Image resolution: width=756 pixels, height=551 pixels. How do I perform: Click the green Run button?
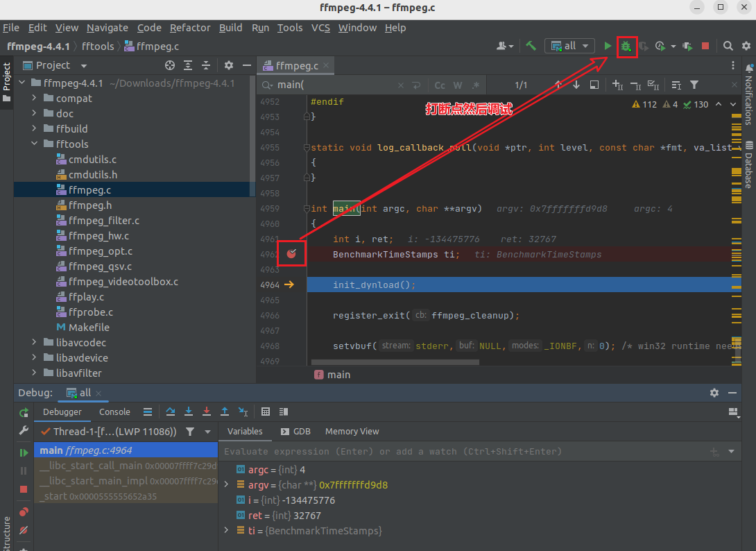(608, 46)
